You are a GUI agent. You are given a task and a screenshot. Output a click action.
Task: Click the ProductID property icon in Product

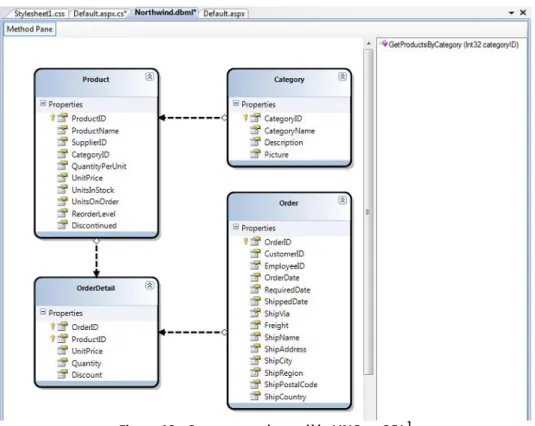[62, 118]
